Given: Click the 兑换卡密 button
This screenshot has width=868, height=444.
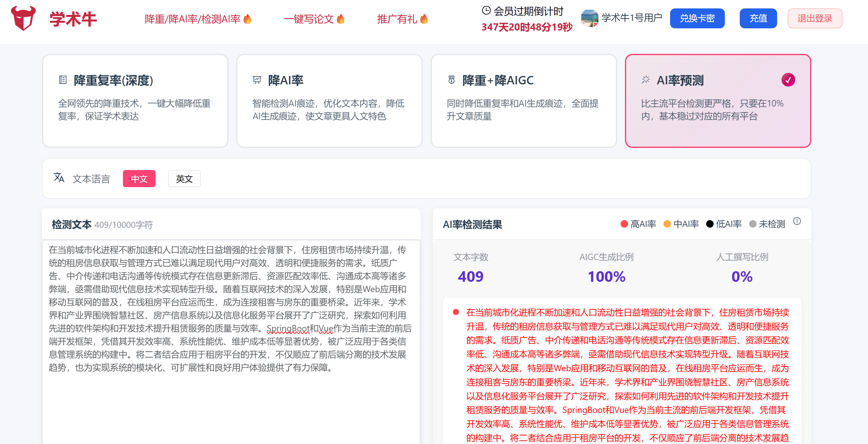Looking at the screenshot, I should click(x=697, y=18).
